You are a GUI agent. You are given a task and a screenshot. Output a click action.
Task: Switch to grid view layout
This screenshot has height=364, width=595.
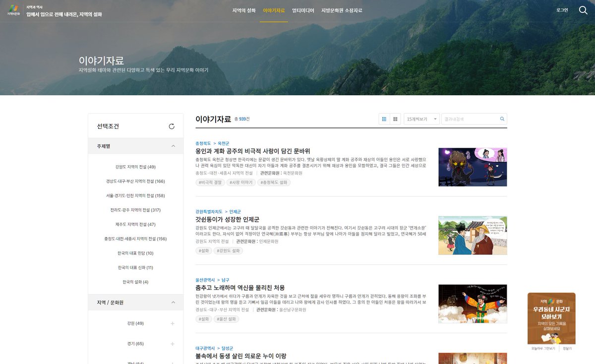395,119
